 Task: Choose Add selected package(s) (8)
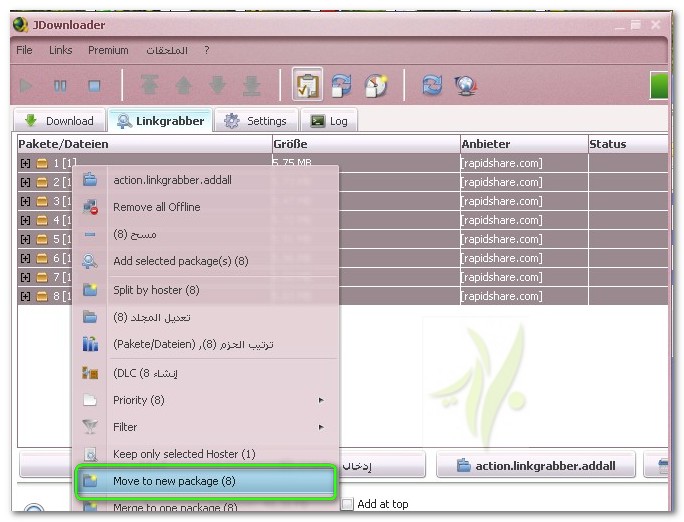tap(205, 261)
